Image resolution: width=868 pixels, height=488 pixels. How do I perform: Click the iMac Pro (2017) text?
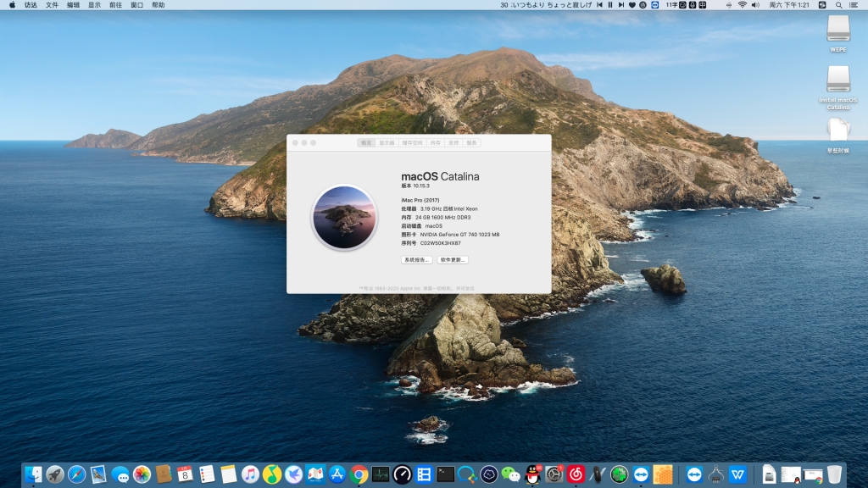click(x=420, y=200)
